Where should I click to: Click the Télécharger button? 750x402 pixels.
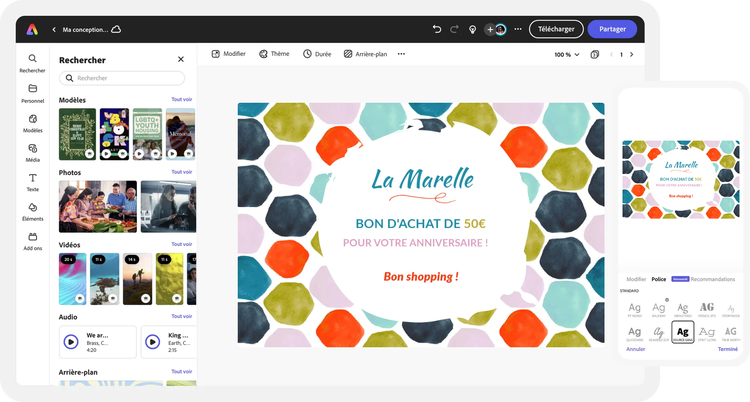pos(556,29)
